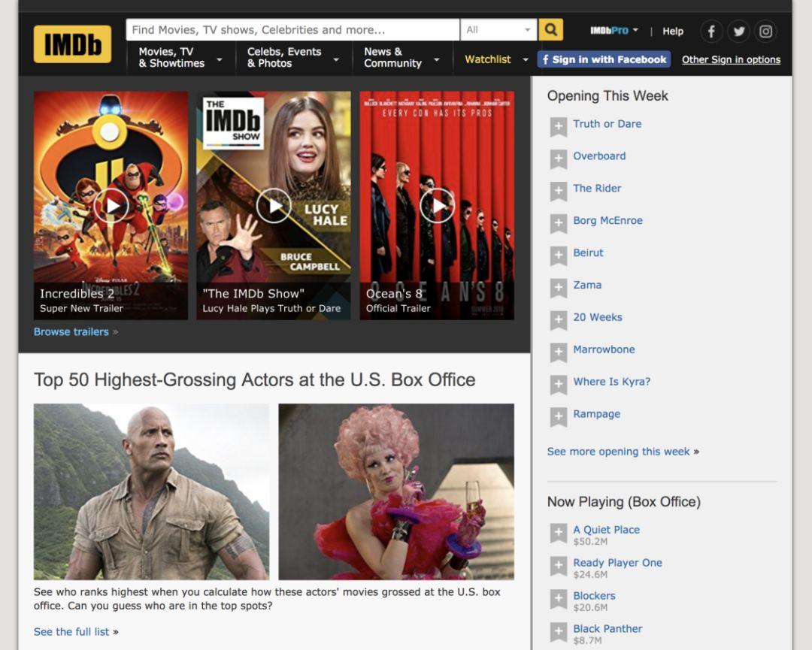Add Black Panther to watchlist
This screenshot has height=650, width=812.
point(558,632)
